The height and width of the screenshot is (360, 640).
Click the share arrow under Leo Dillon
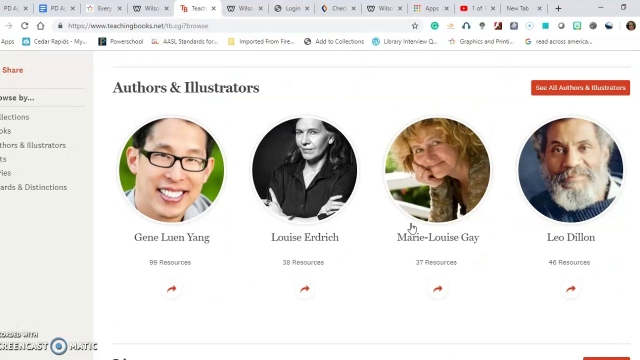tap(571, 289)
